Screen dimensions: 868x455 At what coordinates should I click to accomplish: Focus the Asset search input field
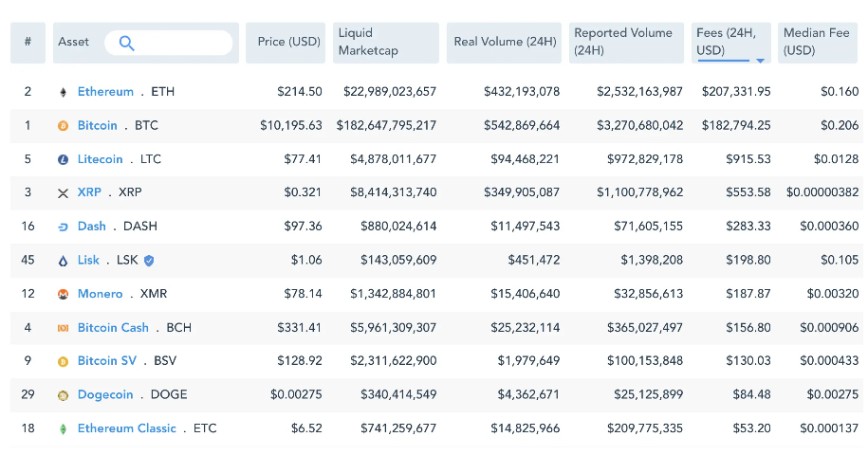click(168, 43)
